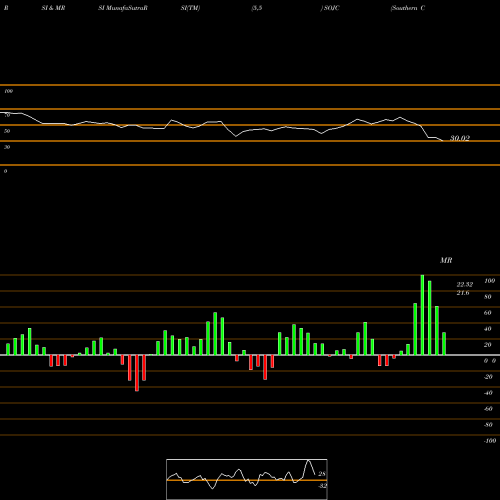The height and width of the screenshot is (500, 500).
Task: Select the tallest green MR histogram bar
Action: point(422,315)
